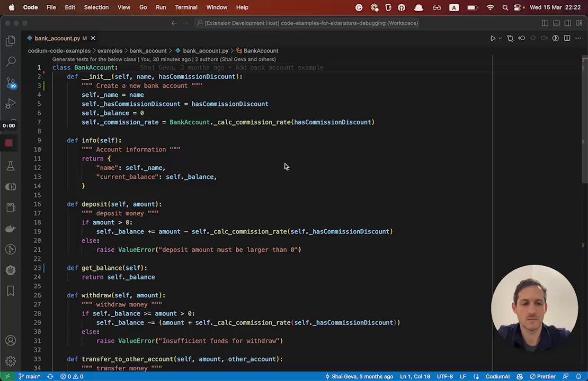Click the 'You, 30 minutes ago' code lens
Image resolution: width=588 pixels, height=381 pixels.
[166, 59]
